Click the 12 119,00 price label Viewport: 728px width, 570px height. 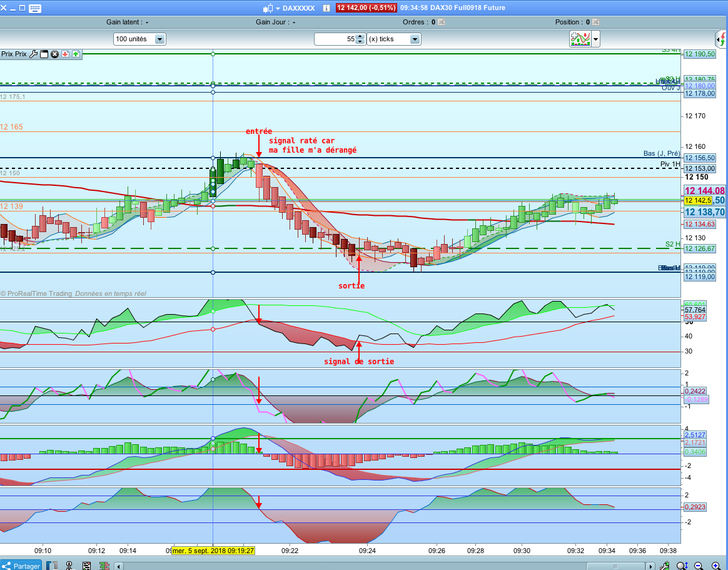point(700,277)
